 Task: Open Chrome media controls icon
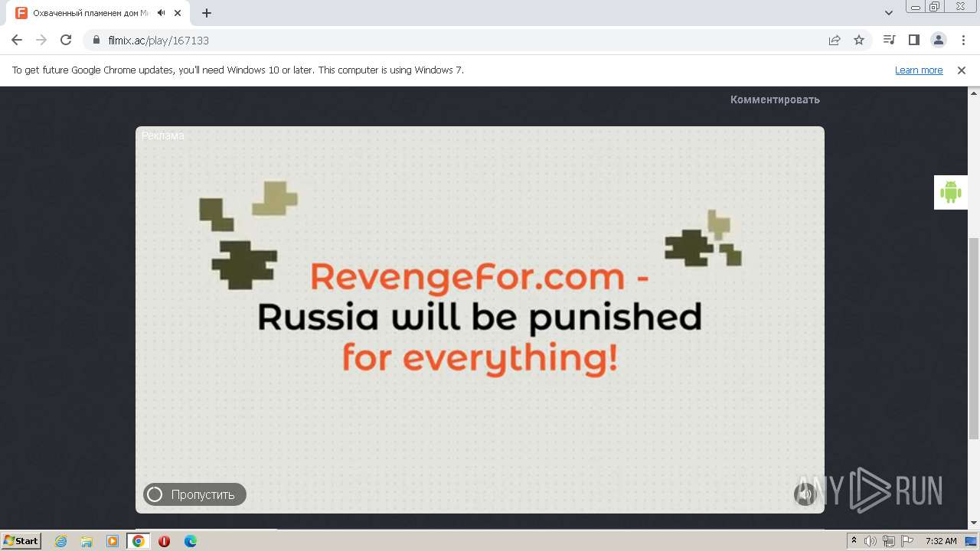point(889,40)
